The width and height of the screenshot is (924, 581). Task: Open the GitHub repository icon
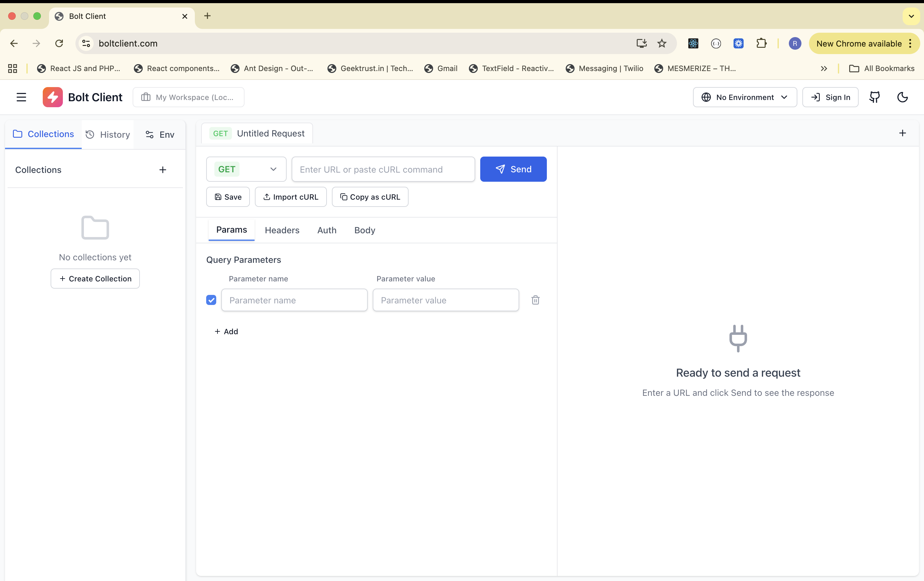(875, 97)
